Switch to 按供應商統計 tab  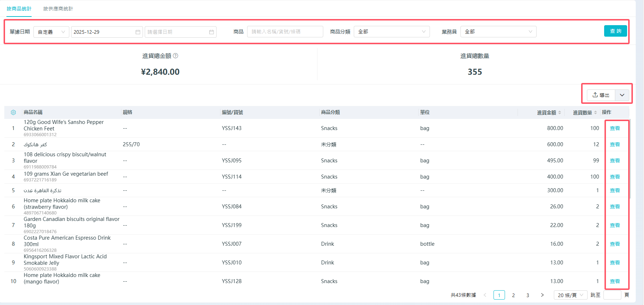[x=58, y=9]
